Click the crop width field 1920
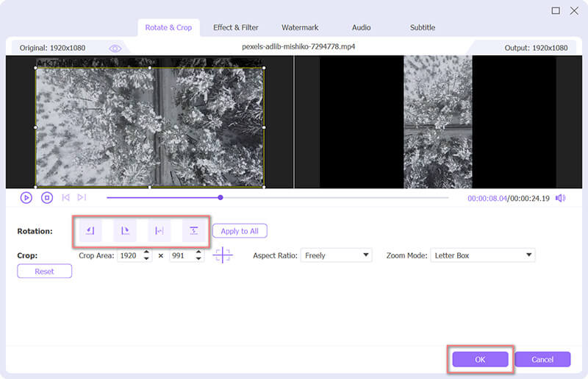Screen dimensions: 588x379 point(130,255)
